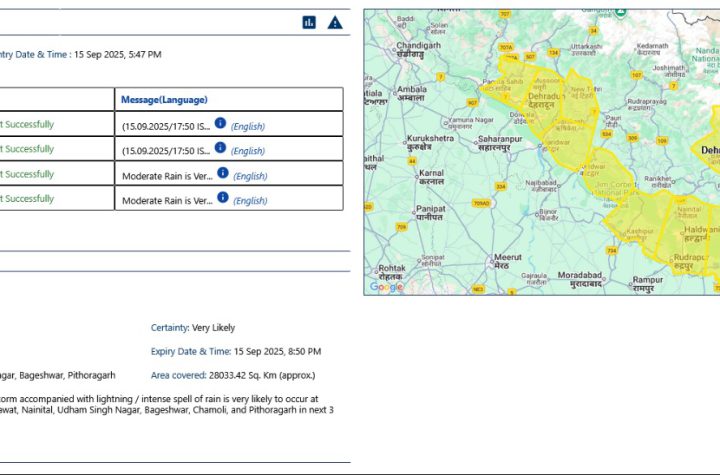Click Kurukshetra label on the map
The height and width of the screenshot is (475, 720).
[x=430, y=142]
